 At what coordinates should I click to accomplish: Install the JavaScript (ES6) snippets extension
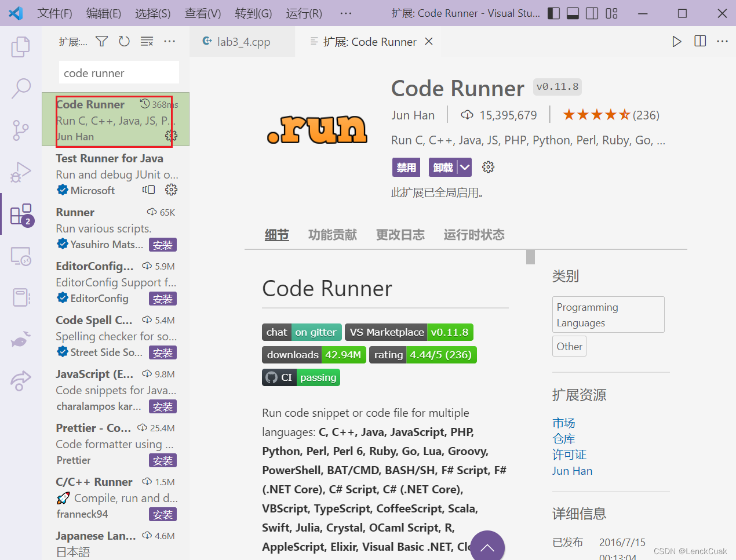[163, 406]
